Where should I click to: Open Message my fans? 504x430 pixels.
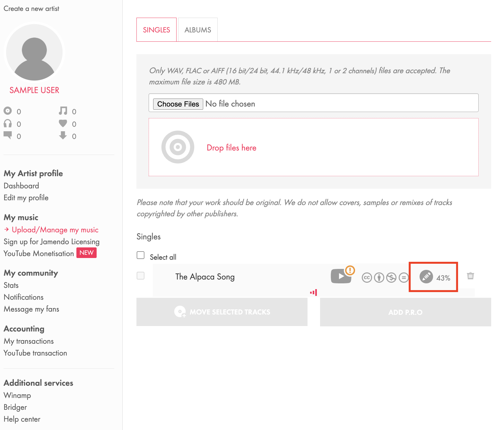31,309
